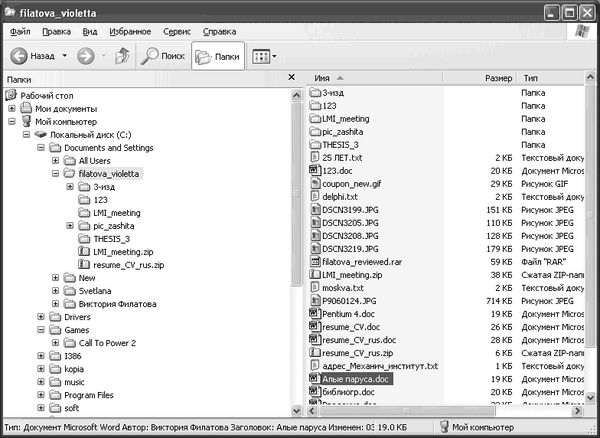Open Search (Поиск) in toolbar
600x438 pixels.
[x=161, y=57]
